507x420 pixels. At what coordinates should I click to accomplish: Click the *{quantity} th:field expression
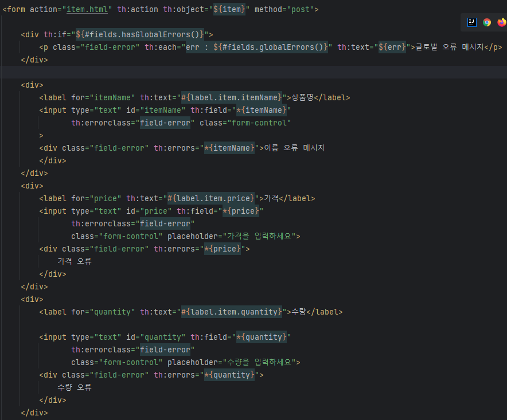tap(262, 337)
